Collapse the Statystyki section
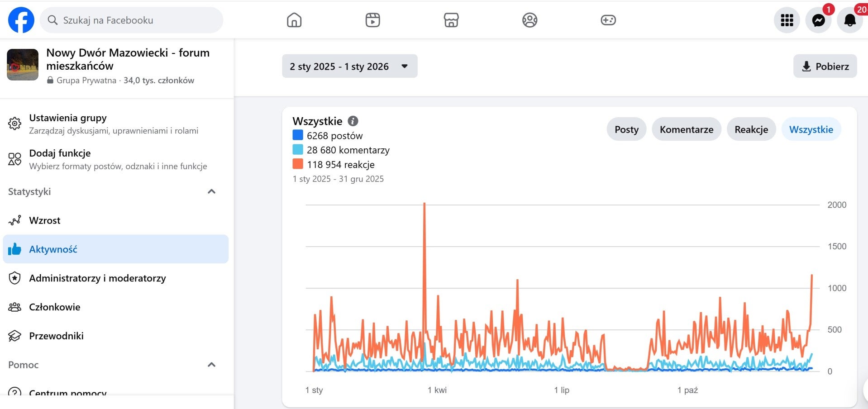Screen dimensions: 868x409 click(211, 191)
